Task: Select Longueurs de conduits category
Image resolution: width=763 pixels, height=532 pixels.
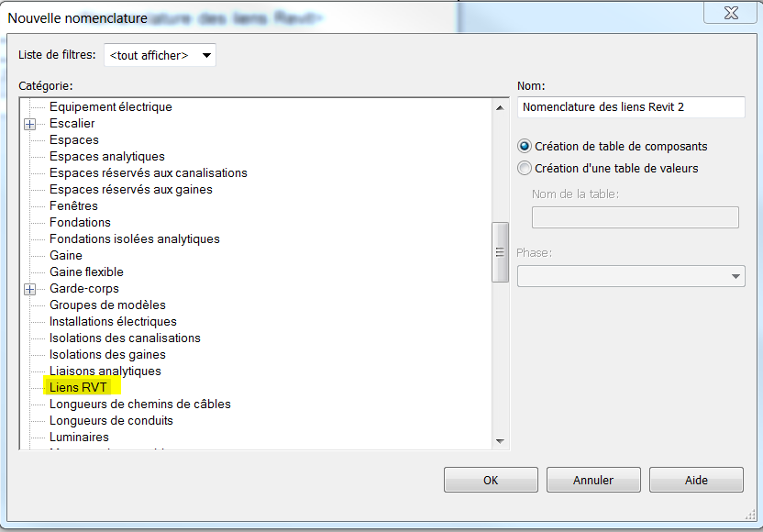Action: 111,421
